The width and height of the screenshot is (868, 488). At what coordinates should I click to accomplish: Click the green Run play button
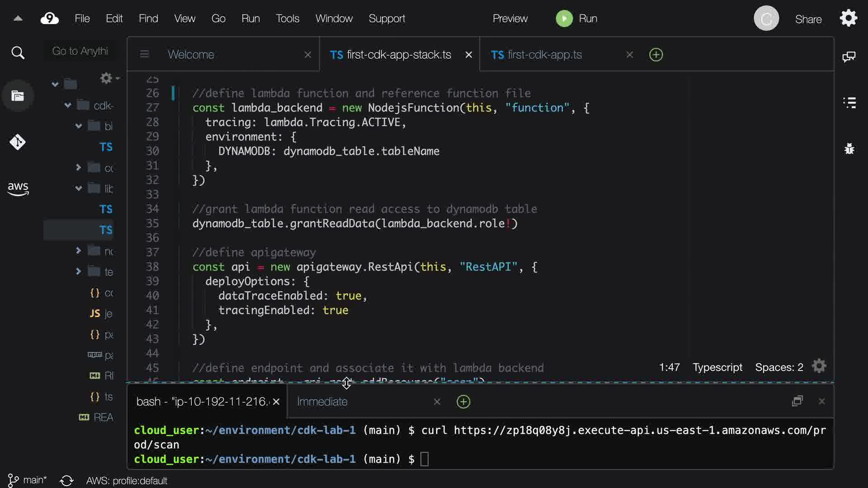pyautogui.click(x=564, y=19)
